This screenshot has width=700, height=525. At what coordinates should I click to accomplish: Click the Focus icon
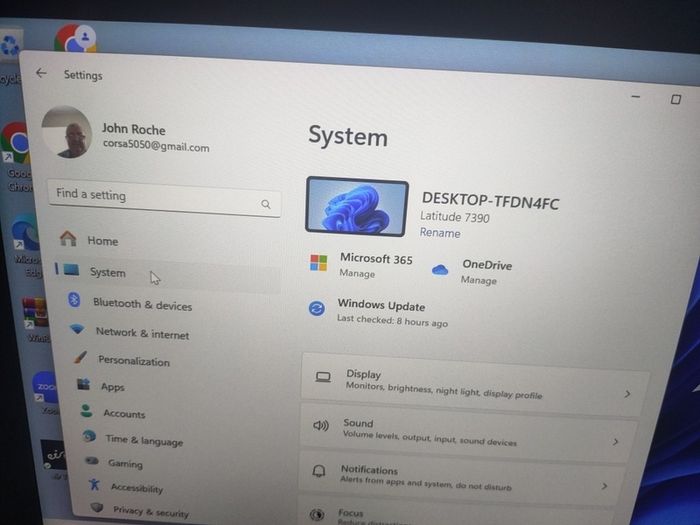[317, 514]
